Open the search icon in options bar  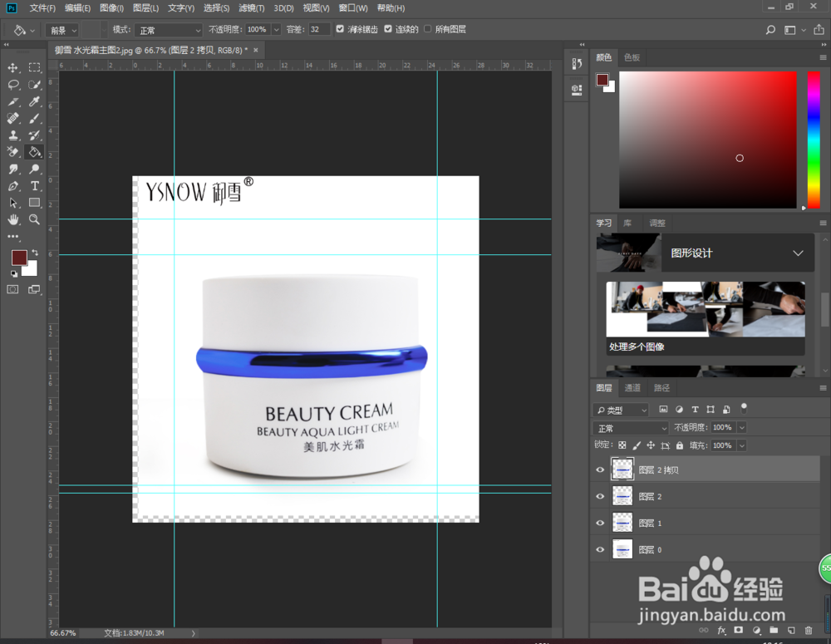770,30
